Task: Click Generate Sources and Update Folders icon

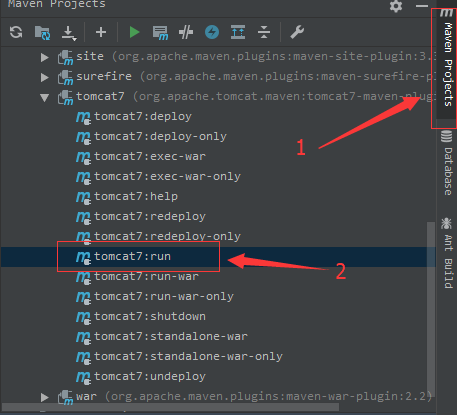Action: coord(42,33)
